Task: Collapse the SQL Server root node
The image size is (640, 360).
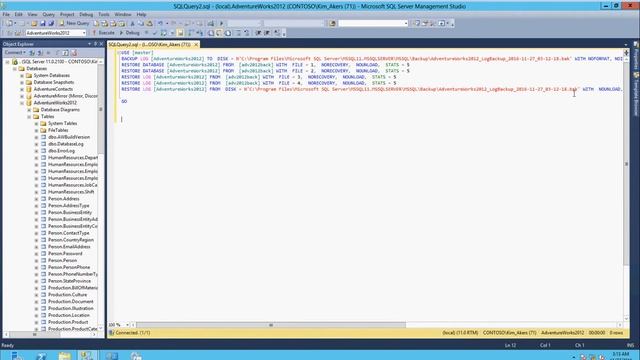Action: point(7,62)
